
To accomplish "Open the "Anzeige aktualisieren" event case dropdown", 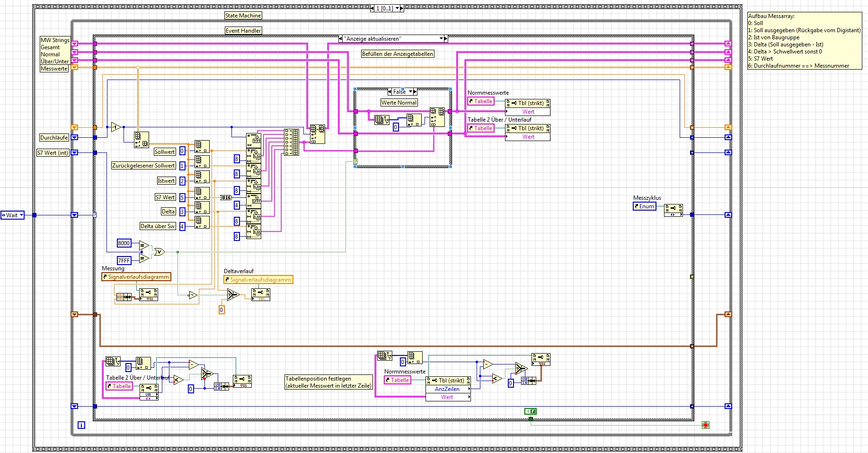I will pos(441,39).
